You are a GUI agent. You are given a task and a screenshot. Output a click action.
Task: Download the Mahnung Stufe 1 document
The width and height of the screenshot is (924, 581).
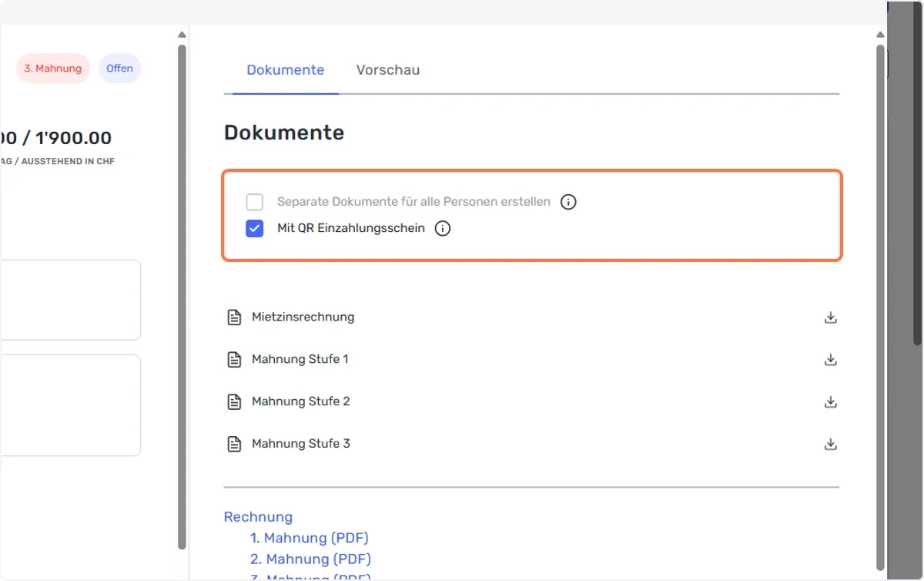(830, 360)
